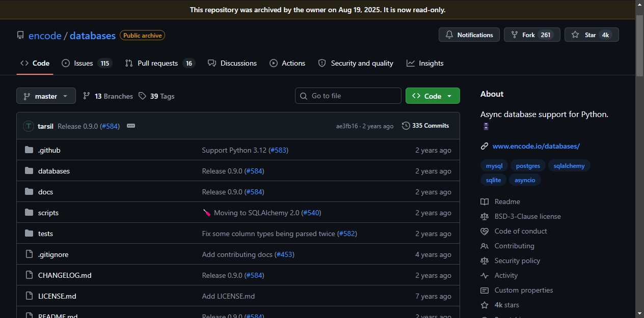
Task: Click the repository icon beside encode
Action: pyautogui.click(x=20, y=36)
